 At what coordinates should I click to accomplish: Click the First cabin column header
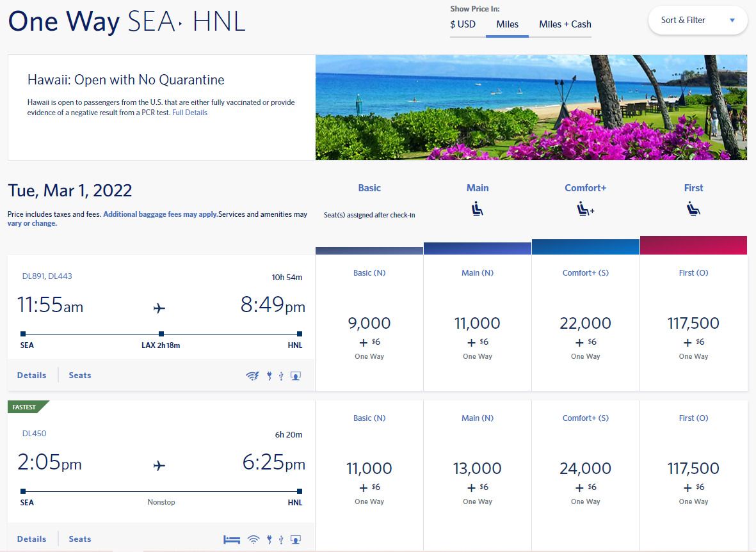click(x=693, y=188)
